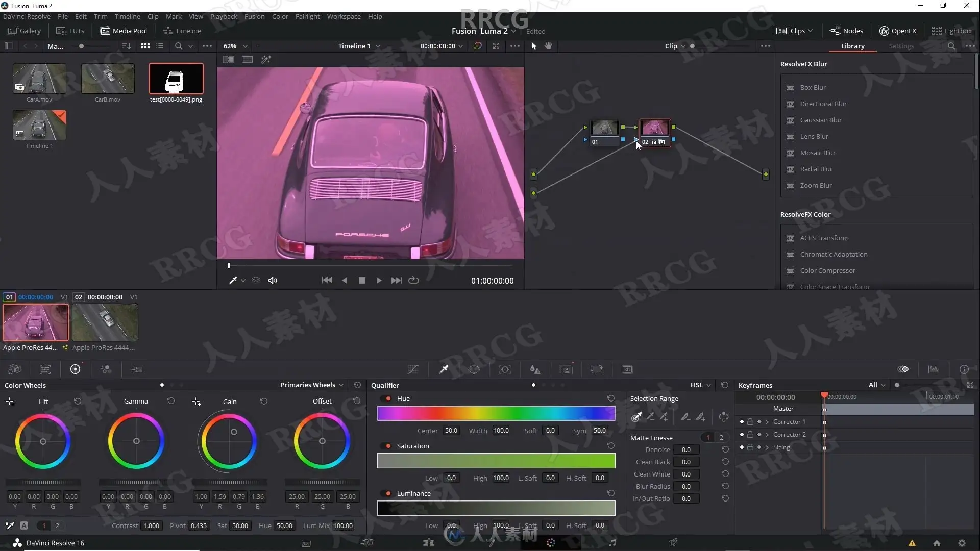980x551 pixels.
Task: Toggle the Hue qualifier channel on/off
Action: click(388, 398)
